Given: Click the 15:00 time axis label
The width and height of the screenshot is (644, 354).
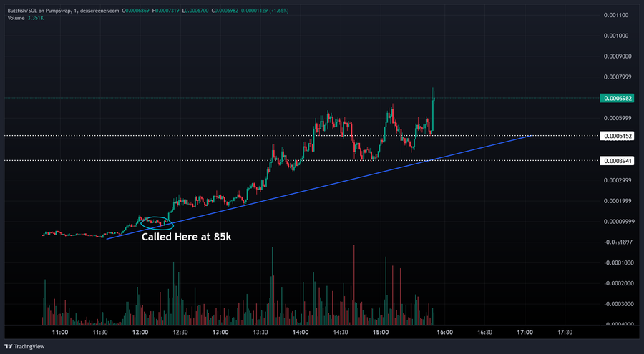Looking at the screenshot, I should pos(381,333).
